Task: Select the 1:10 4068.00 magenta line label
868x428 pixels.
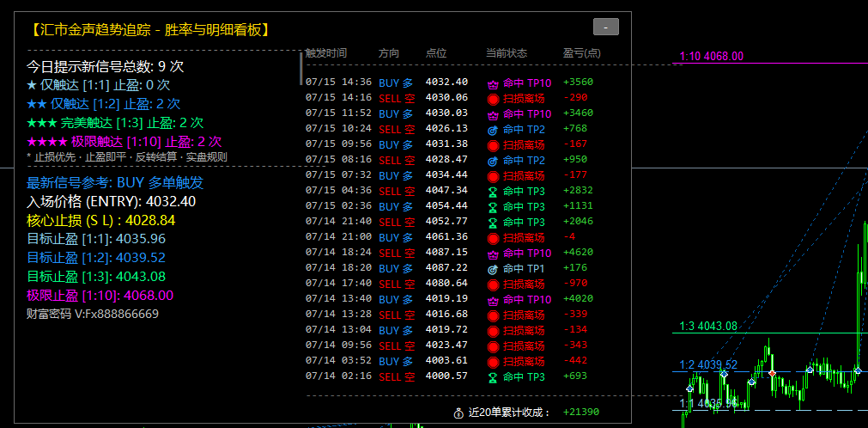Action: click(x=712, y=57)
